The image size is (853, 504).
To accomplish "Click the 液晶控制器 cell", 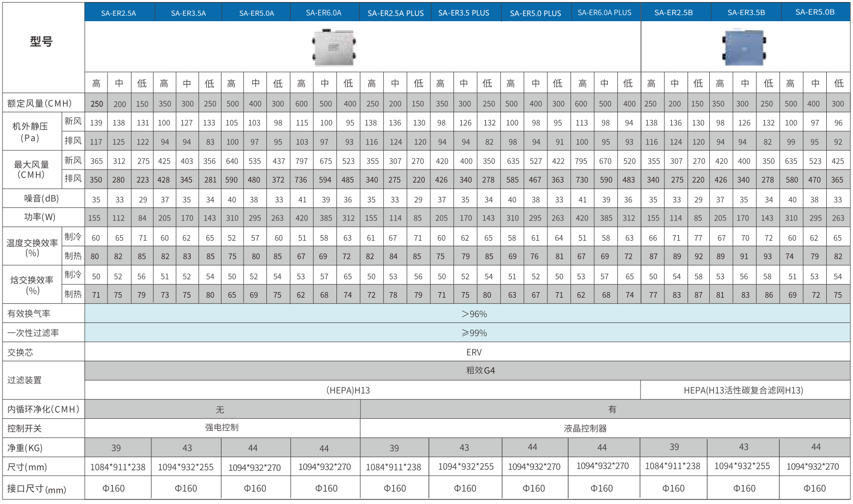I will 605,428.
